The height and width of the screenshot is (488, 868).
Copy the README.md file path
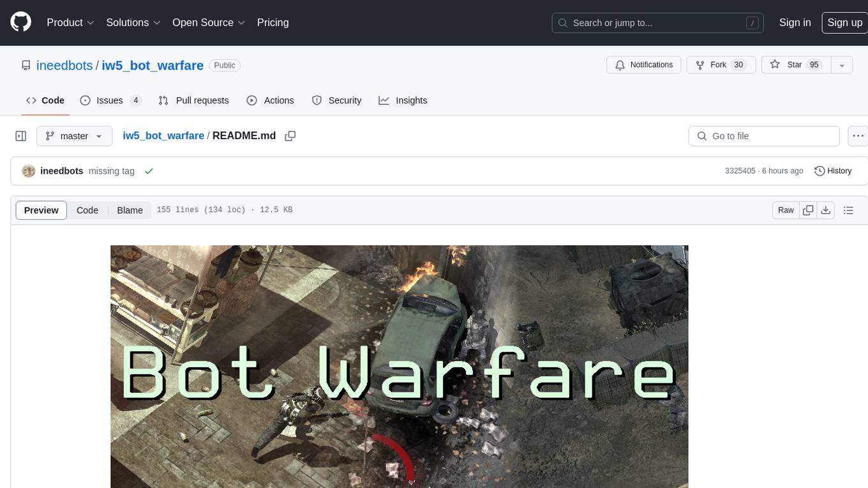(290, 136)
